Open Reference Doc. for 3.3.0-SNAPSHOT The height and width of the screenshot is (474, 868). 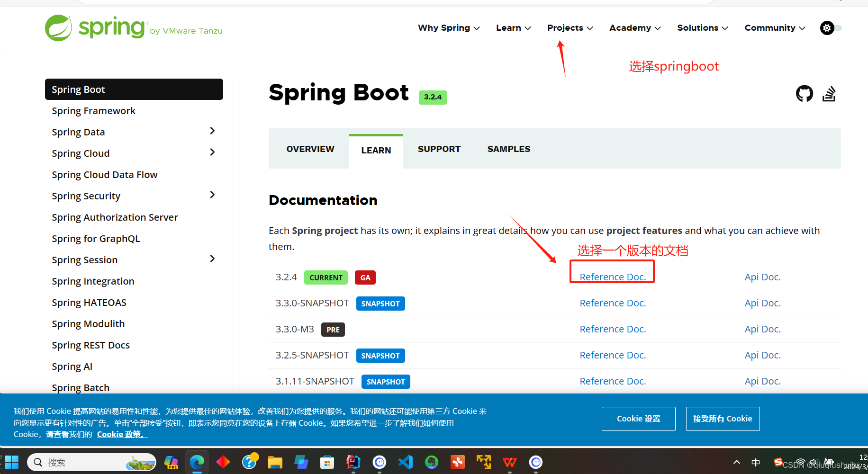(613, 303)
